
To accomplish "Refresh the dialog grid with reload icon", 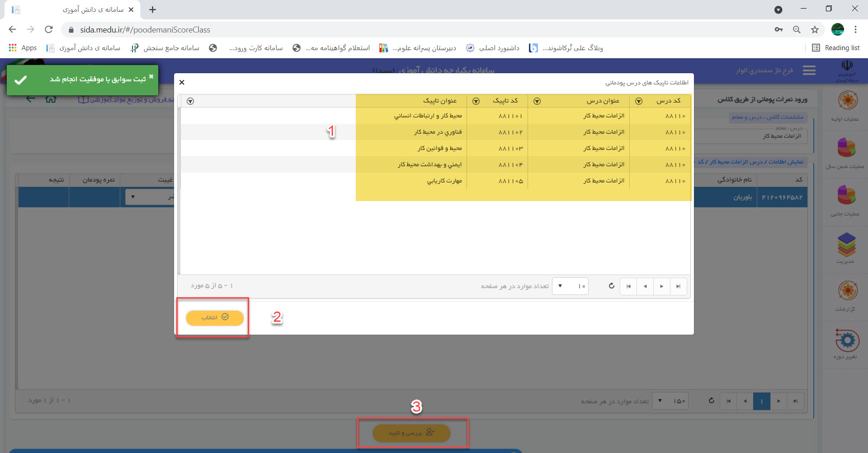I will click(611, 286).
